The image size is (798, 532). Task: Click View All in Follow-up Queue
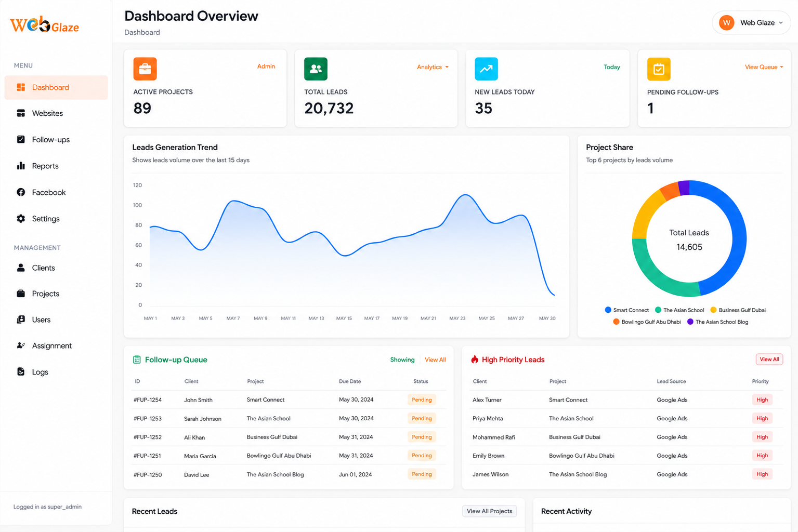(x=435, y=360)
